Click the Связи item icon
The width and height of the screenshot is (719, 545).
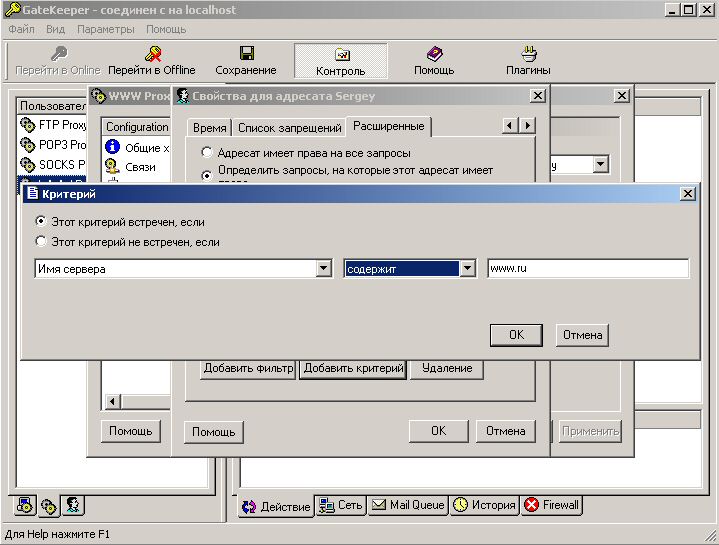(113, 166)
